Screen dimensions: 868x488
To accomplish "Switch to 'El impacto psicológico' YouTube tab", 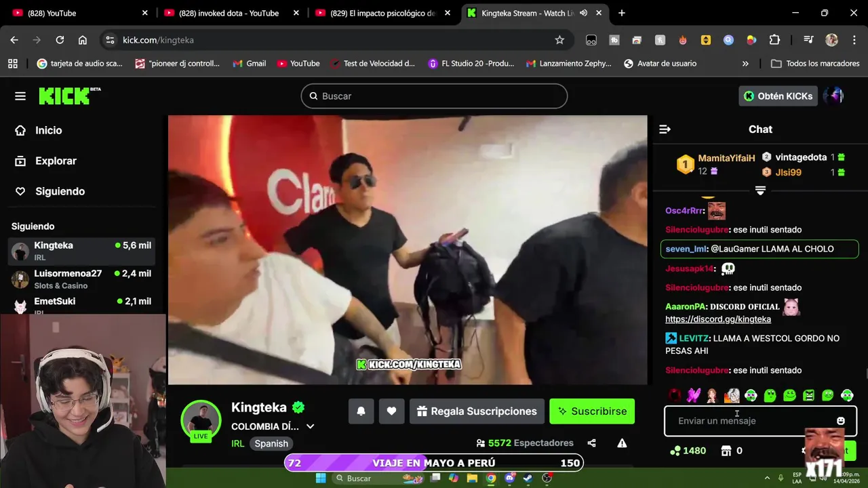I will pyautogui.click(x=381, y=13).
